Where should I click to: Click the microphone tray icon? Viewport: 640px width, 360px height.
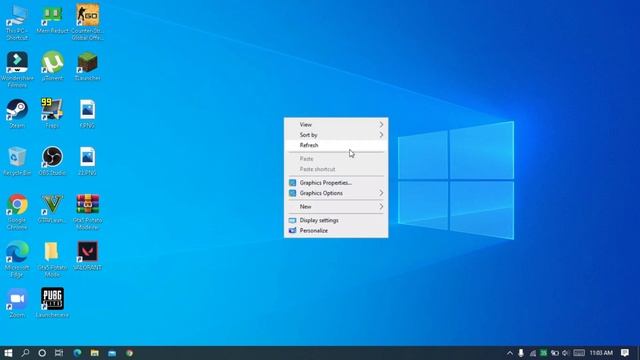(521, 353)
